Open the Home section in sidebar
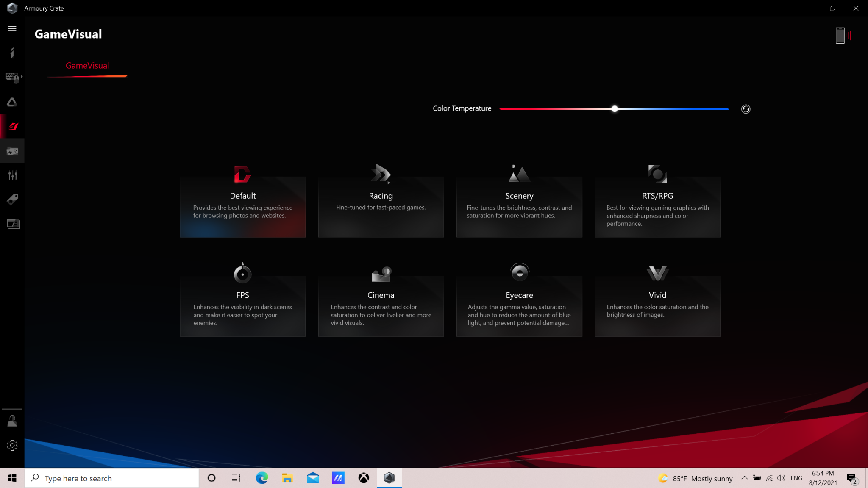Viewport: 868px width, 488px height. pyautogui.click(x=12, y=53)
